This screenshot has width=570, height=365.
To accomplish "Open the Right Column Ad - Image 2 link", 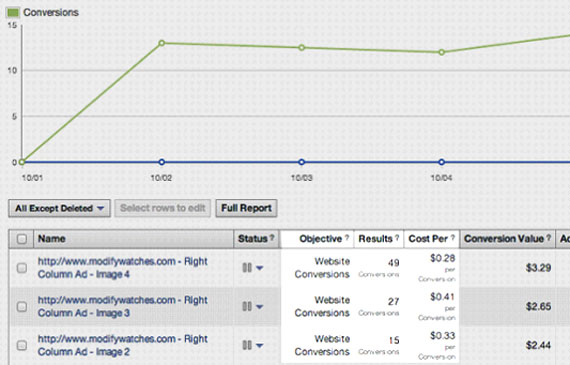I will (x=123, y=345).
